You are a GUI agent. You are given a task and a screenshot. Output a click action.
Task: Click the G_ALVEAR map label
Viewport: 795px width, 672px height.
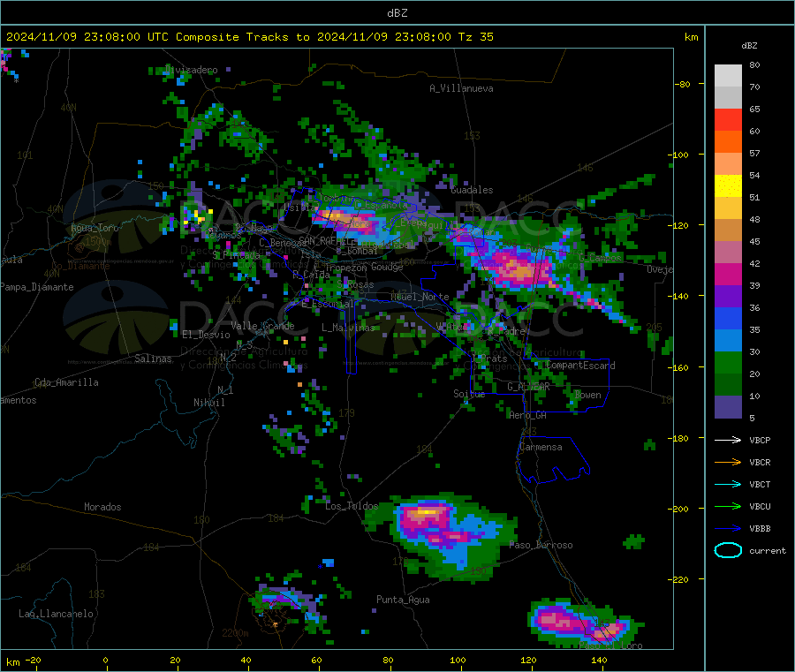[528, 387]
